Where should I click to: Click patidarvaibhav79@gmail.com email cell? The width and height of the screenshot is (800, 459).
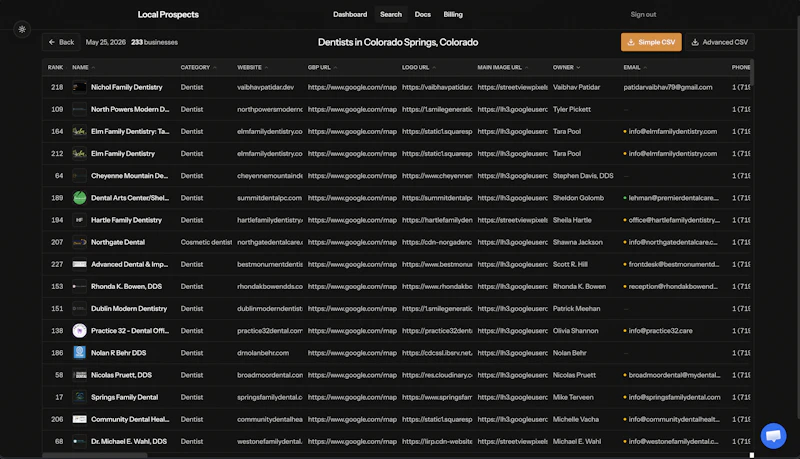click(x=668, y=87)
